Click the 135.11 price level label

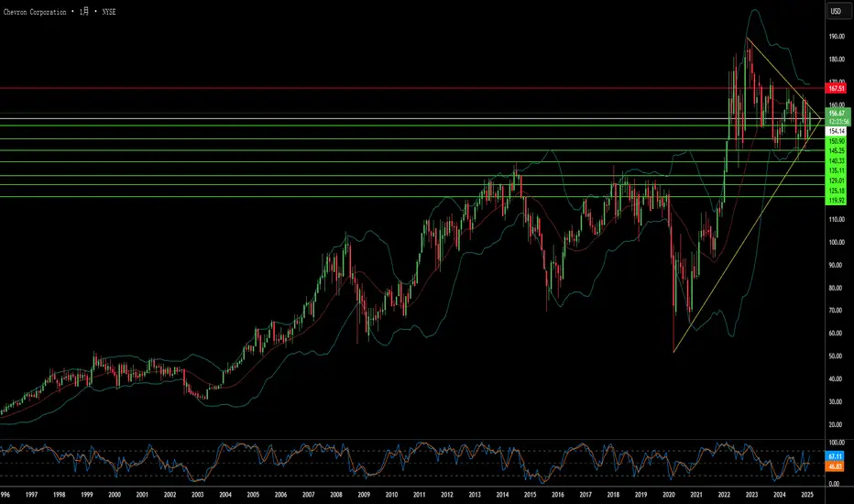pos(836,170)
